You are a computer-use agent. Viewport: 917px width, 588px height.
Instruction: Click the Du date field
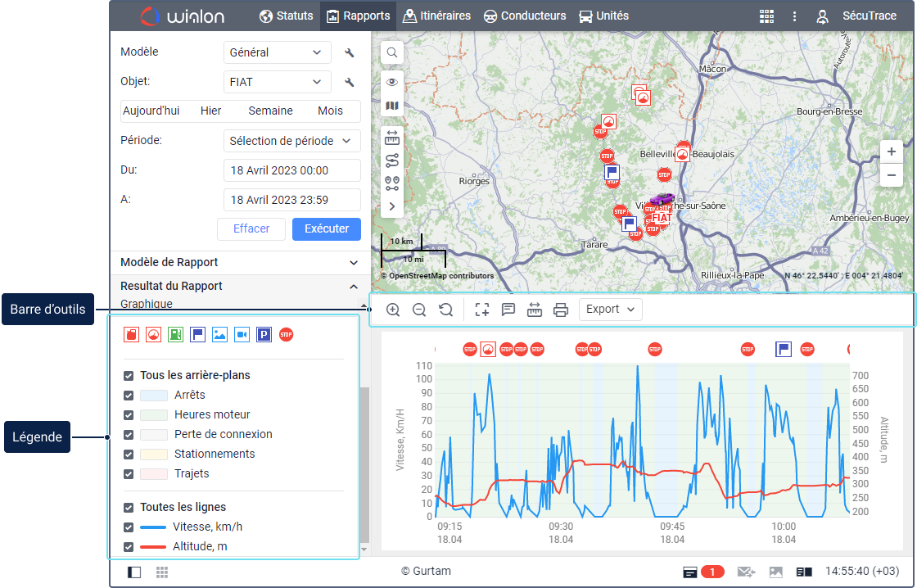[x=291, y=170]
